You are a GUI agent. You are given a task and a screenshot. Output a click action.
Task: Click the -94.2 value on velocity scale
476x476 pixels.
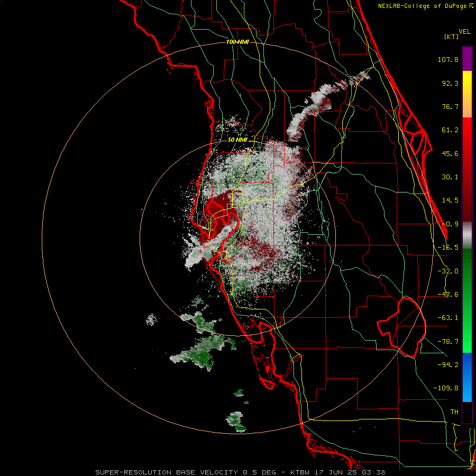pyautogui.click(x=448, y=365)
